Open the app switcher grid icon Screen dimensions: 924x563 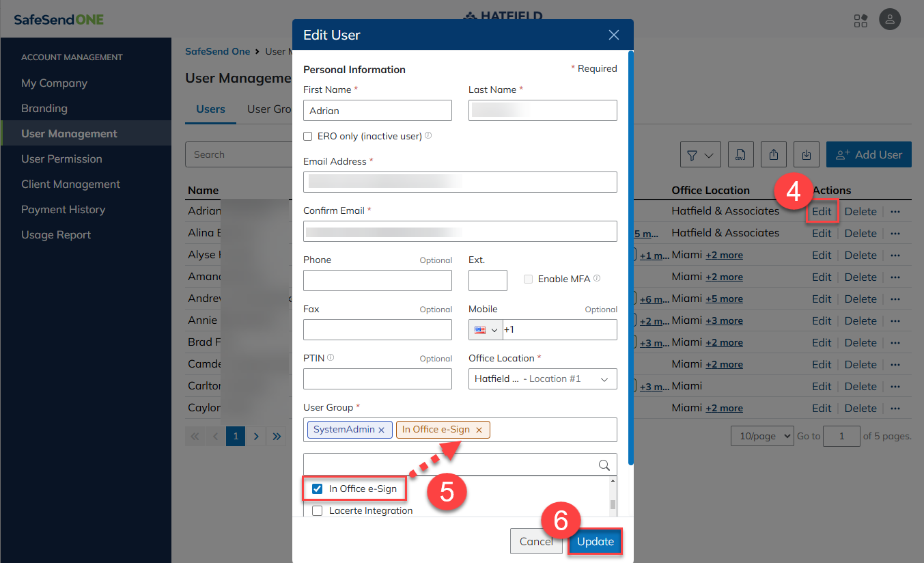click(x=860, y=20)
